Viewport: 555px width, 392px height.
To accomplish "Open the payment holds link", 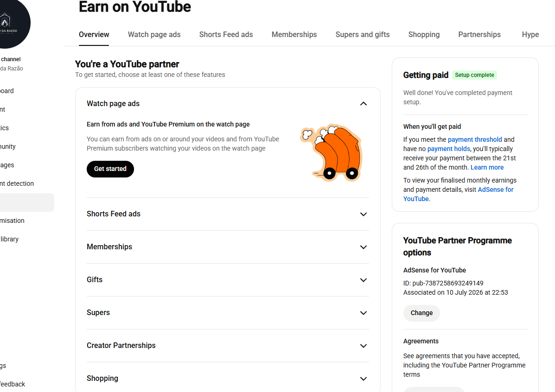I will coord(448,149).
